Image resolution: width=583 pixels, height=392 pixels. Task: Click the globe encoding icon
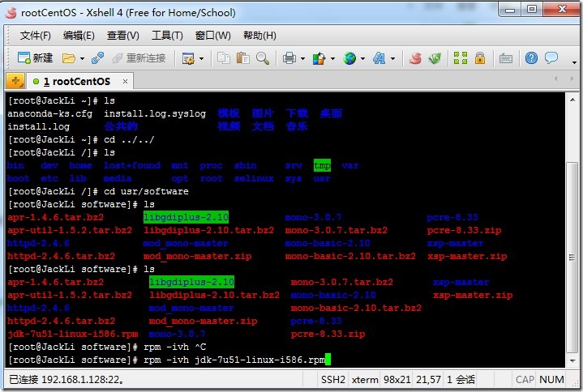349,58
